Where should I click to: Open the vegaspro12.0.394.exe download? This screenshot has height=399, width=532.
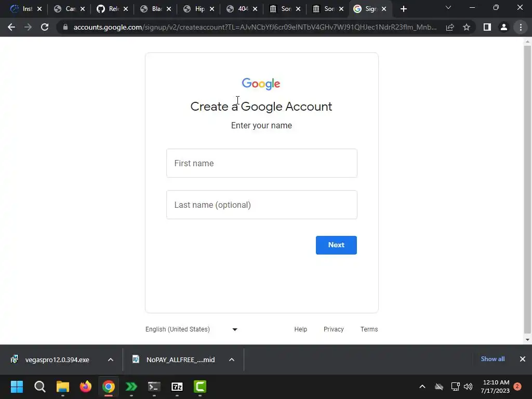(x=51, y=360)
